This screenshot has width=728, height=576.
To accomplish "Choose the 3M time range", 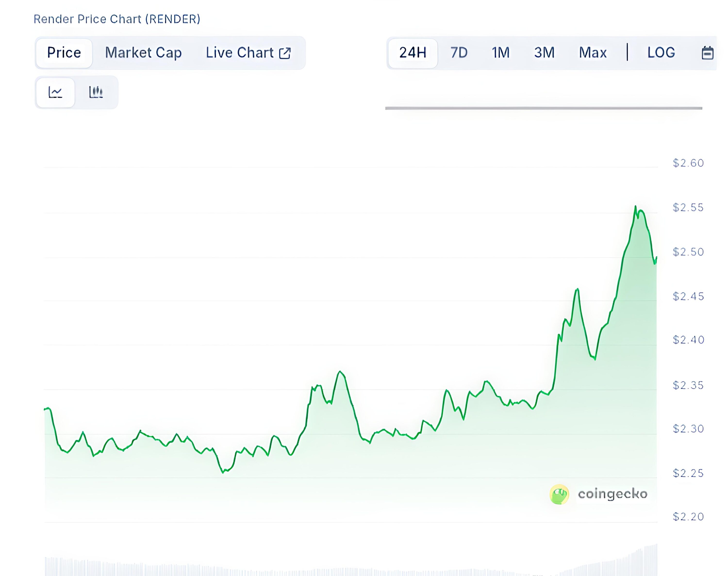I will [544, 53].
